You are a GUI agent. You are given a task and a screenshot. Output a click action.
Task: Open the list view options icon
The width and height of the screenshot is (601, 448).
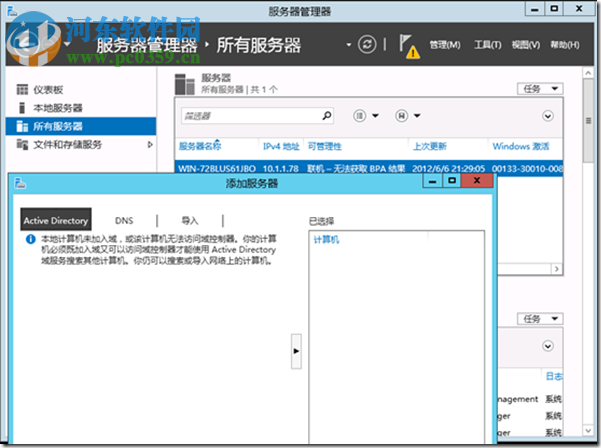pyautogui.click(x=359, y=115)
